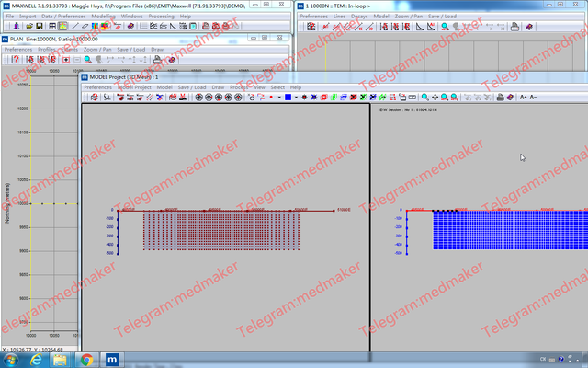Click the red rectangle outline icon in MODEL toolbar
Viewport: 588px width, 368px height.
(x=323, y=98)
